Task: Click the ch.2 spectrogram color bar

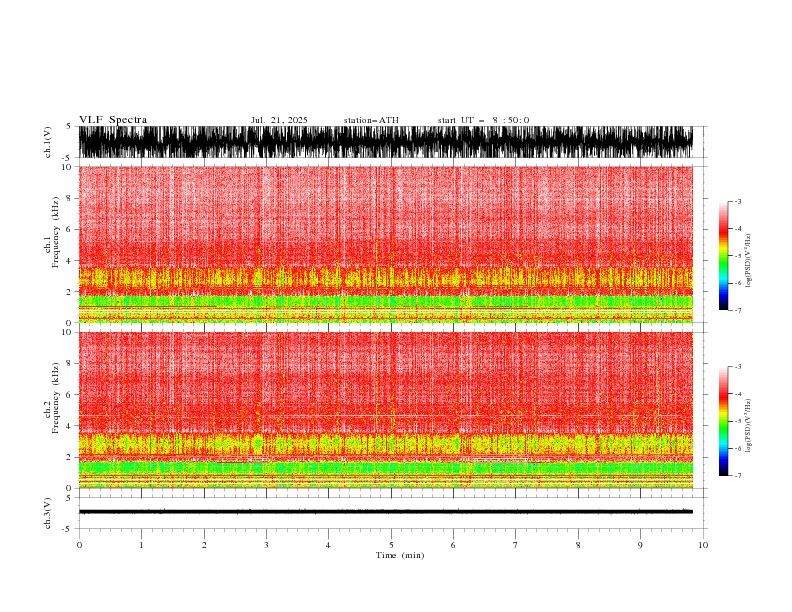Action: click(723, 421)
